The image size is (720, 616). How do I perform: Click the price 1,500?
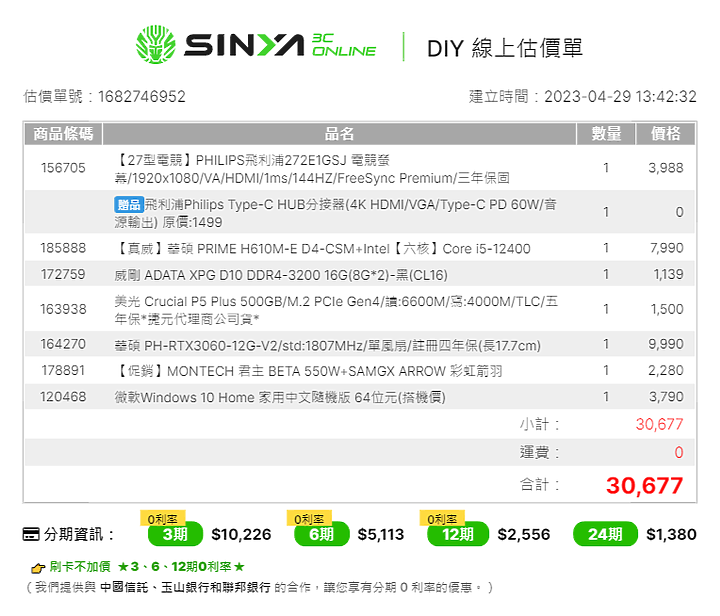[x=667, y=309]
